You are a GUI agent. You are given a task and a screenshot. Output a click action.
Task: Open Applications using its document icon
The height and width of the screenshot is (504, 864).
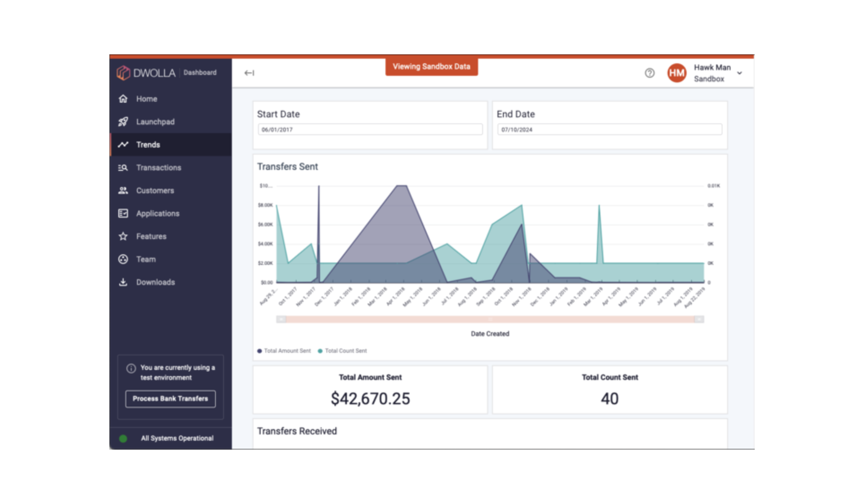point(123,213)
